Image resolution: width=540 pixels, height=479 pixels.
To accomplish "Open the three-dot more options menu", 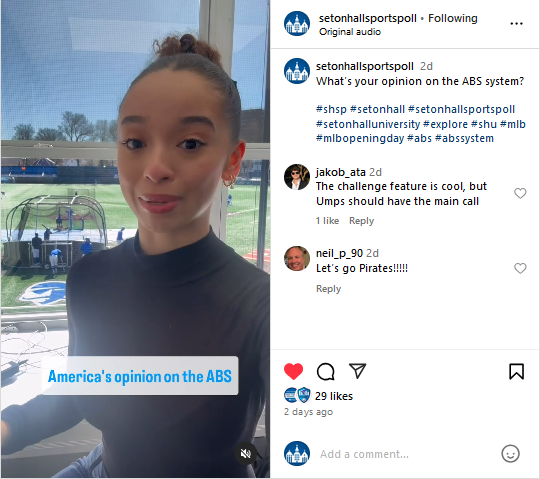I will coord(516,23).
